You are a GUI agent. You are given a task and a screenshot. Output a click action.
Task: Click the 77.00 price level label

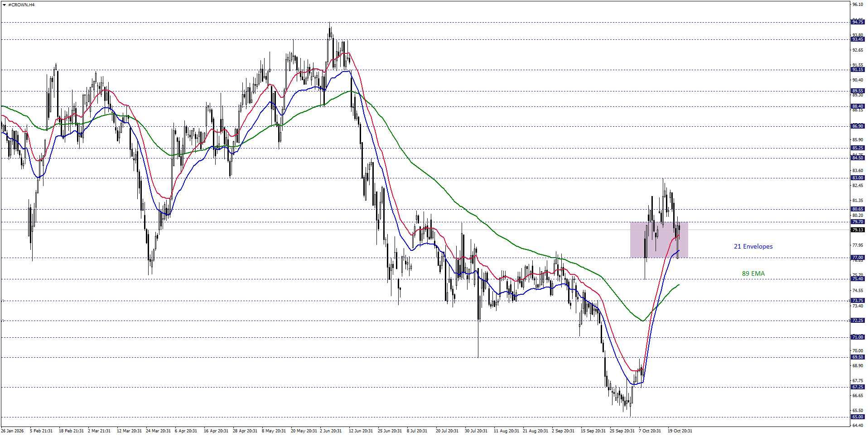click(x=858, y=258)
